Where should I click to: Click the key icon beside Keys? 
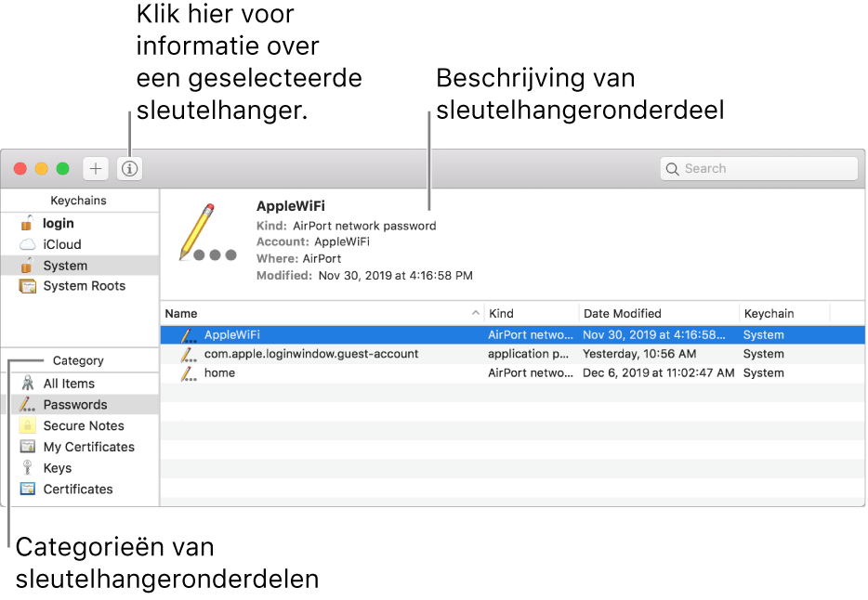click(x=27, y=467)
